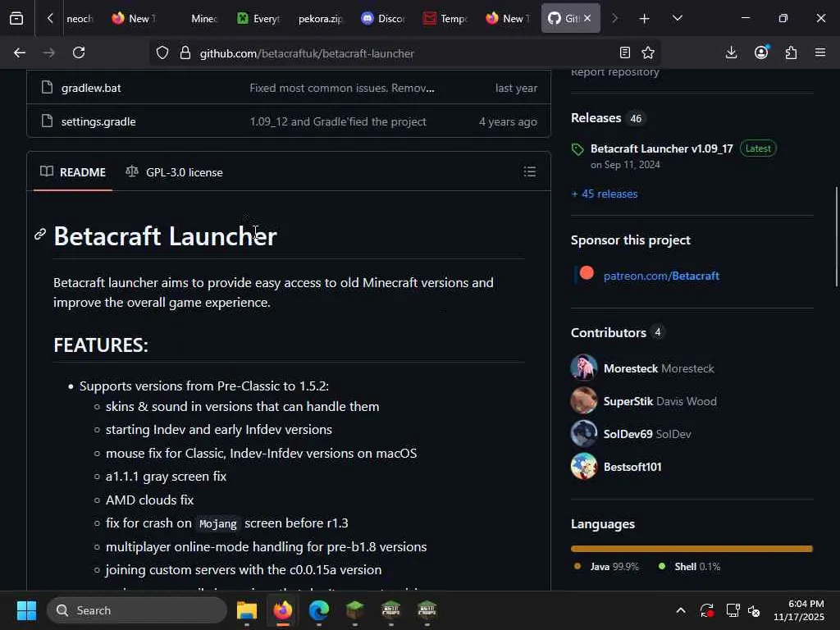Switch to the Everyt tab
The width and height of the screenshot is (840, 630).
[260, 19]
